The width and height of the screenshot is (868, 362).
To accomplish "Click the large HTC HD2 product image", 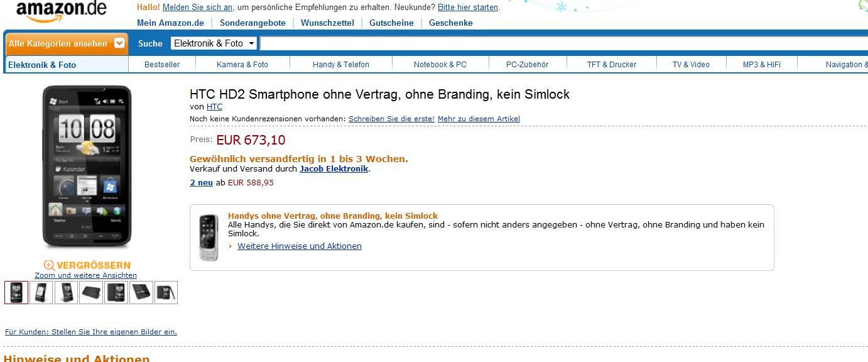I will pos(87,167).
